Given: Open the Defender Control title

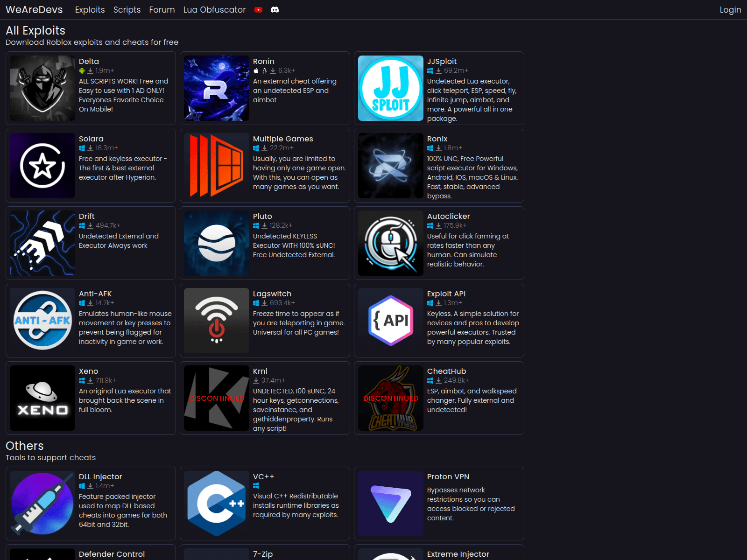Looking at the screenshot, I should 112,554.
